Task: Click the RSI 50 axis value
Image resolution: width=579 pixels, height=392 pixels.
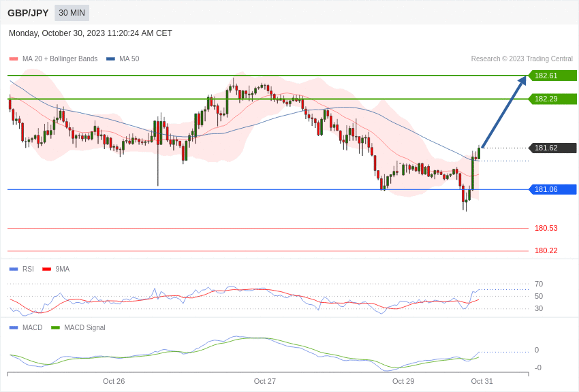Action: (539, 296)
